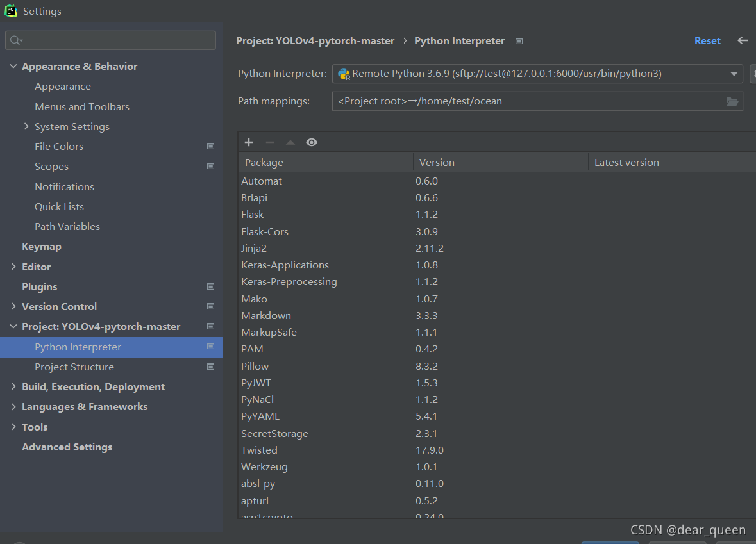Click the uninstall package minus icon
The height and width of the screenshot is (544, 756).
click(270, 142)
